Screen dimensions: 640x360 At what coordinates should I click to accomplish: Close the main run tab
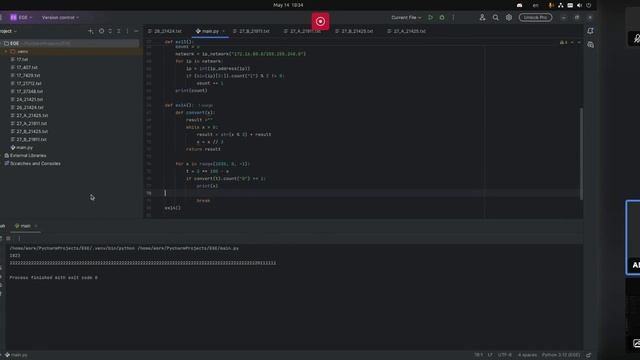36,226
